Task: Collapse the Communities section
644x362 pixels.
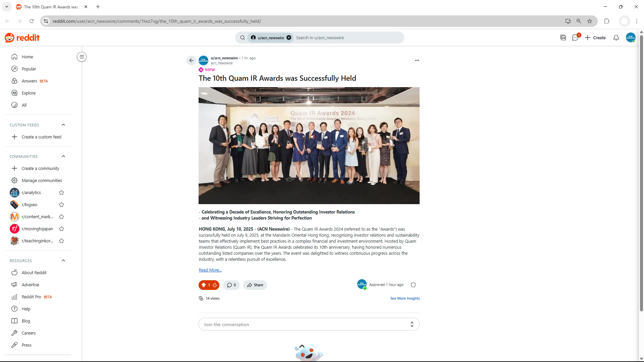Action: (x=63, y=156)
